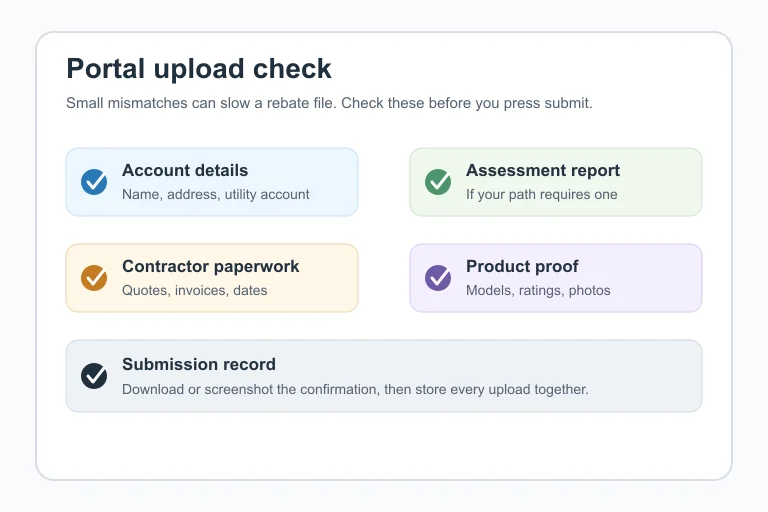Click the orange checkmark beside Contractor paperwork

tap(94, 278)
